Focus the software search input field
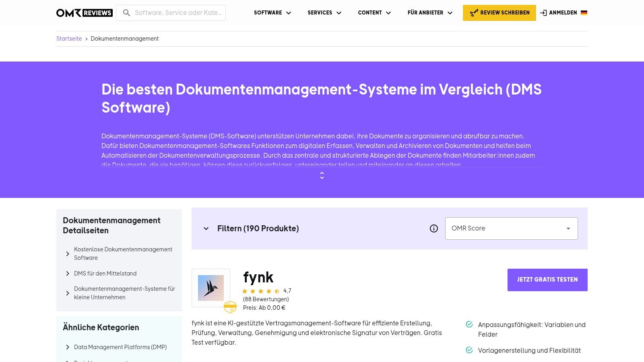 pos(178,13)
